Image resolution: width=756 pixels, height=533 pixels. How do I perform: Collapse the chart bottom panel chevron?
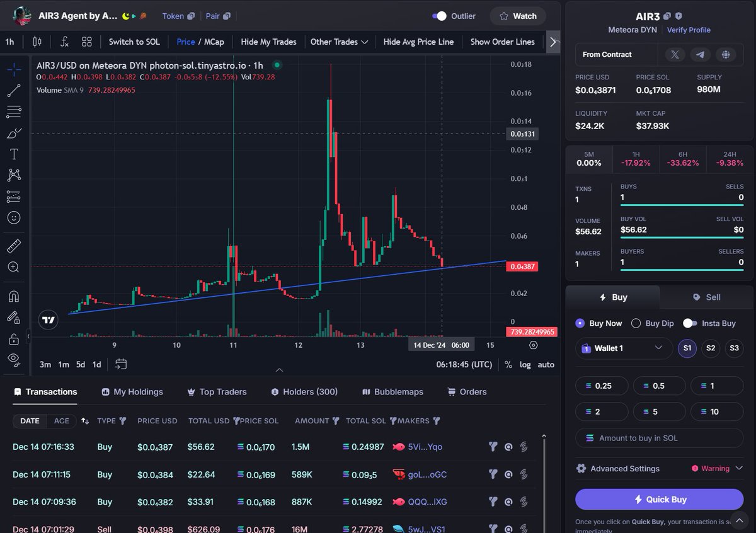tap(280, 370)
